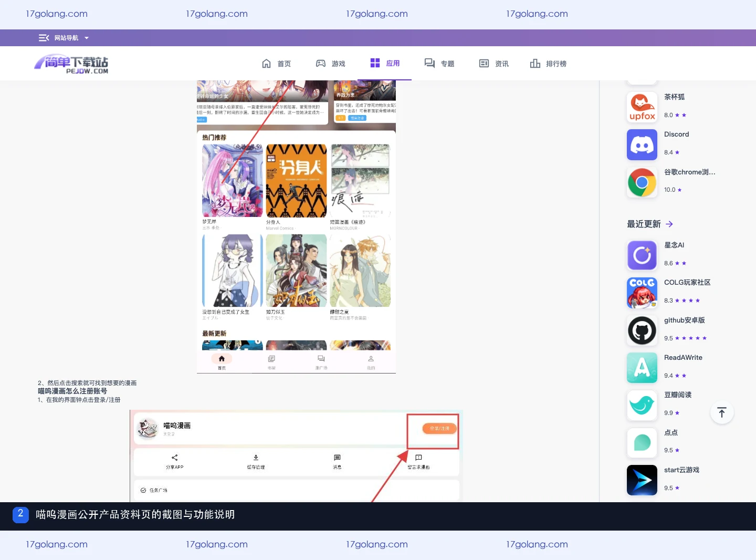Click the 游戏 gamepad icon in navigation

[x=321, y=64]
